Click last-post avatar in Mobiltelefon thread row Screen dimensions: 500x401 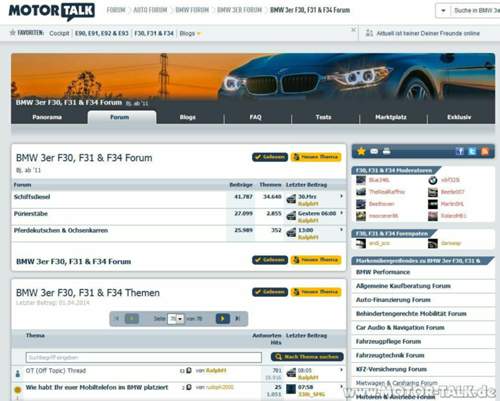click(291, 389)
